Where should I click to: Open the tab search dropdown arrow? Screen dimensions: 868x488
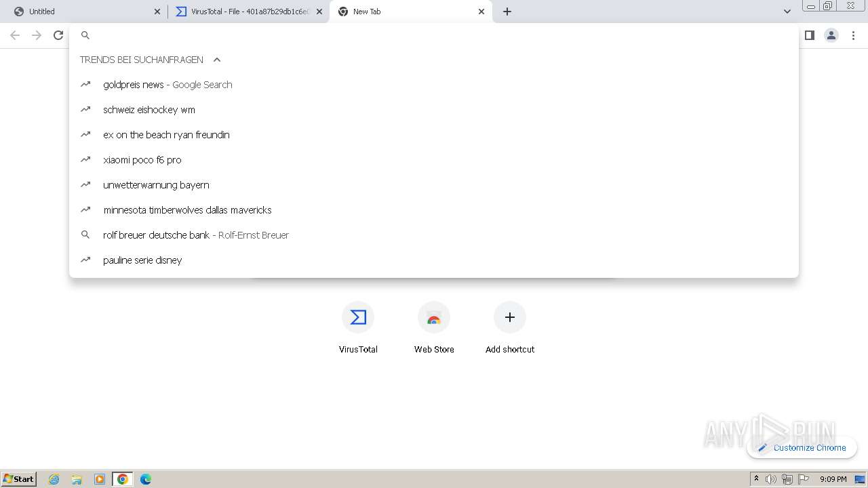[787, 12]
